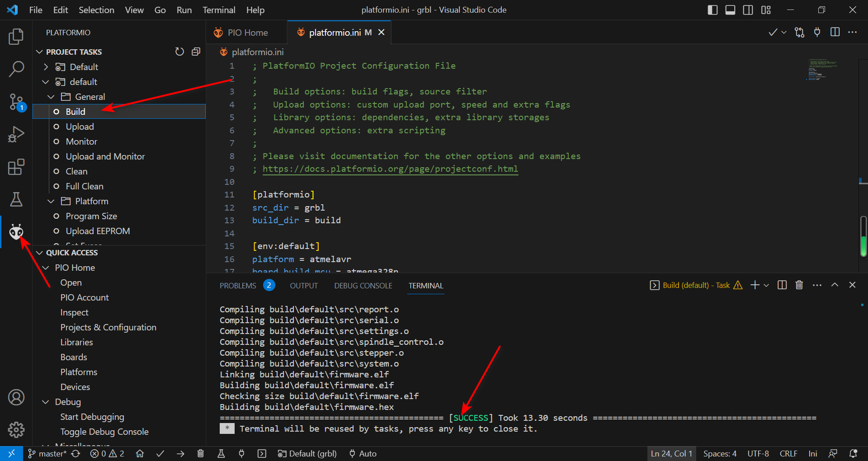Image resolution: width=868 pixels, height=461 pixels.
Task: Toggle the secondary side bar layout
Action: (748, 10)
